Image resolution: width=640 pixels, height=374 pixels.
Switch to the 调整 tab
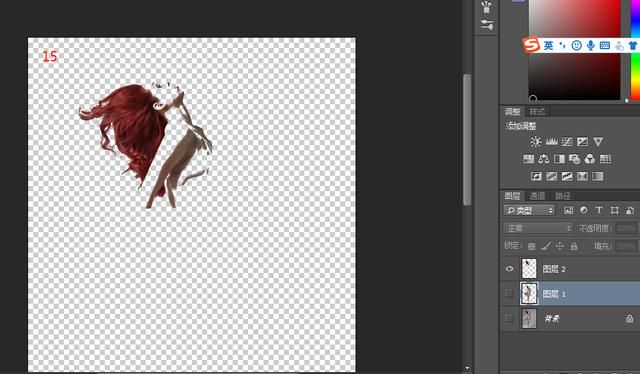(x=512, y=111)
